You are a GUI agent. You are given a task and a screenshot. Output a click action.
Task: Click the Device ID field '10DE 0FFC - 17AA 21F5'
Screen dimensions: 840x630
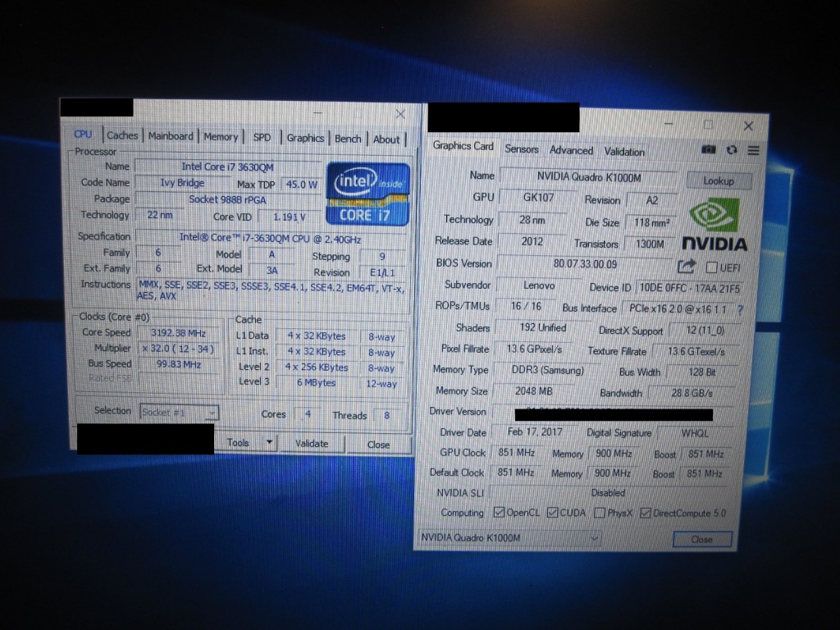pyautogui.click(x=689, y=288)
